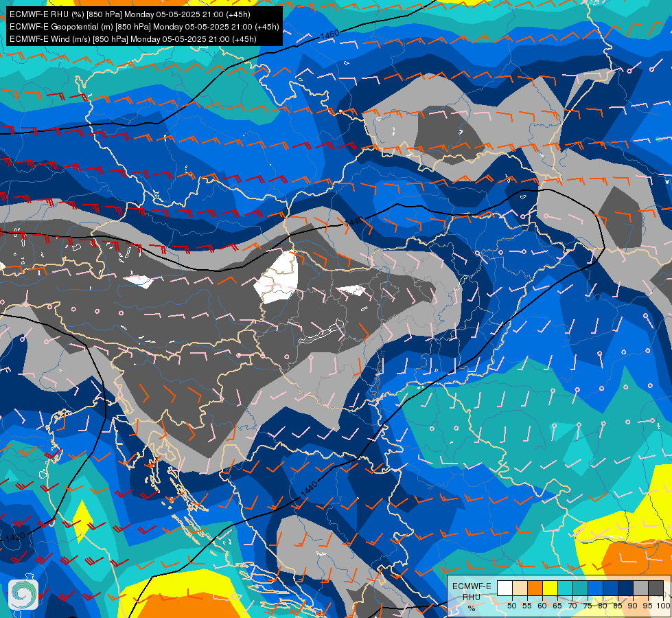Click the ECMWF-E text in legend box
Screen dimensions: 672x618
click(472, 586)
